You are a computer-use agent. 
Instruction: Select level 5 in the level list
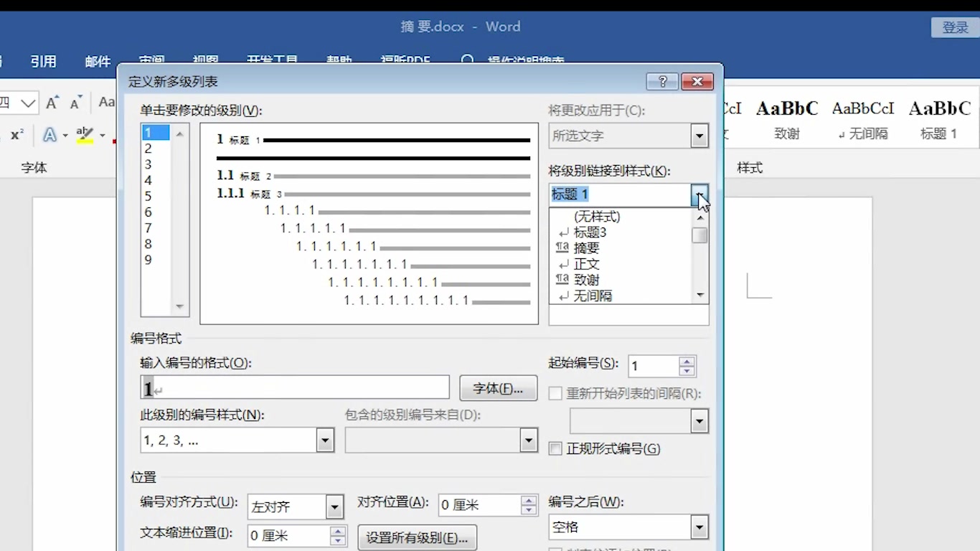tap(156, 196)
